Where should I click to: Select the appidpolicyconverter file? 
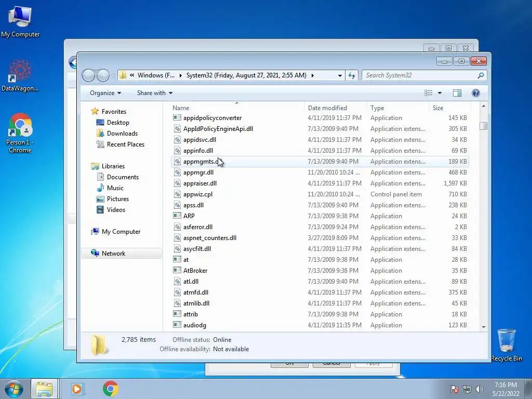click(320, 118)
